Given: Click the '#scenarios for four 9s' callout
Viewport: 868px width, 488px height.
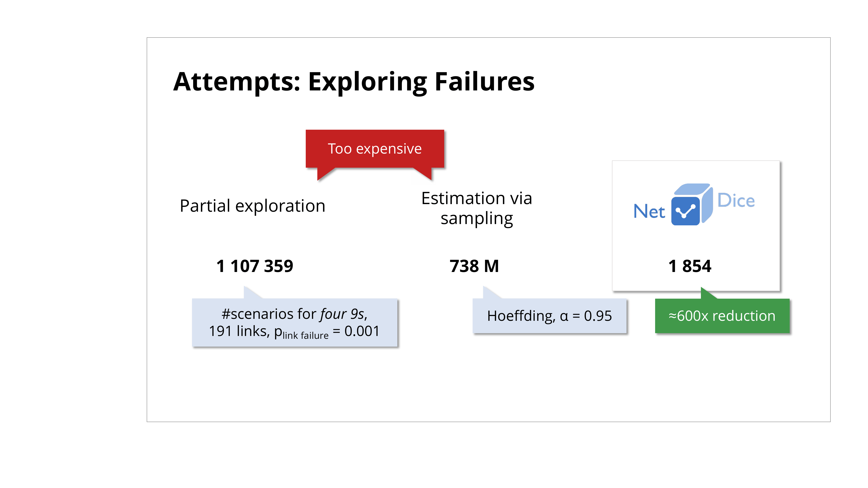Looking at the screenshot, I should (294, 322).
